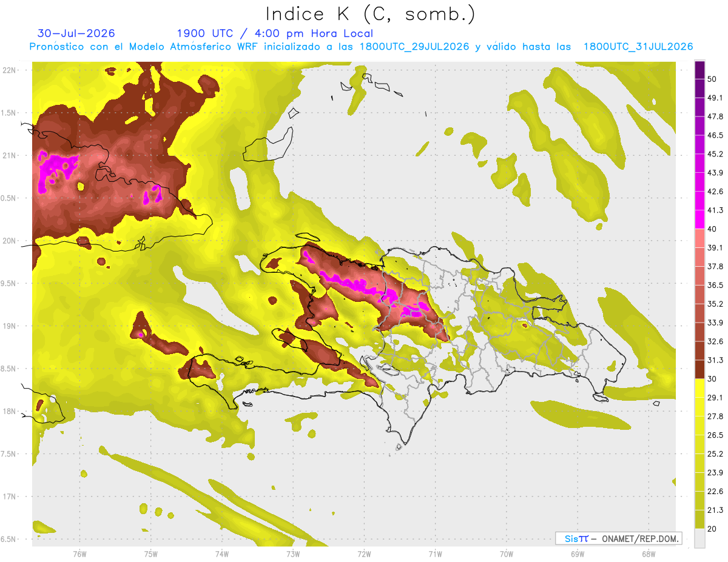The image size is (728, 562).
Task: Click the longitude label "75W"
Action: (x=151, y=554)
